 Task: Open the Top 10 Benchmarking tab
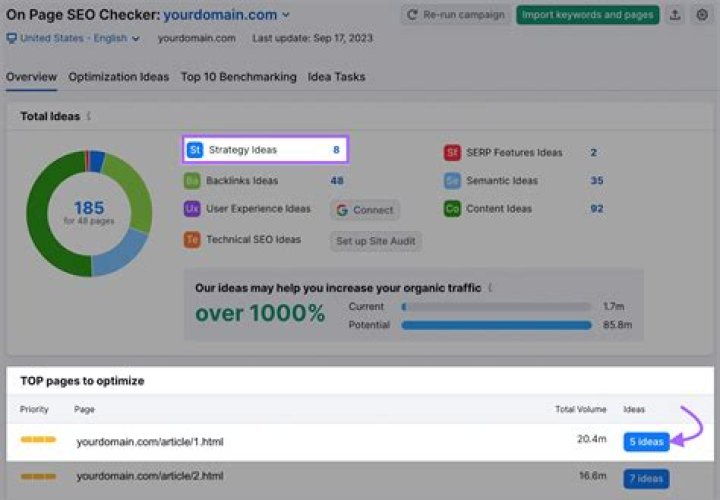point(238,77)
